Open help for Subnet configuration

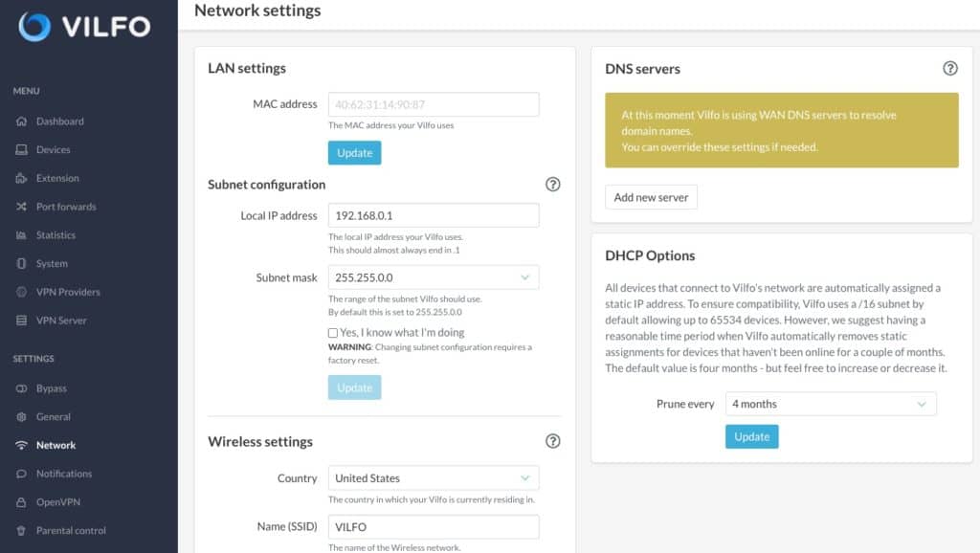(x=552, y=185)
